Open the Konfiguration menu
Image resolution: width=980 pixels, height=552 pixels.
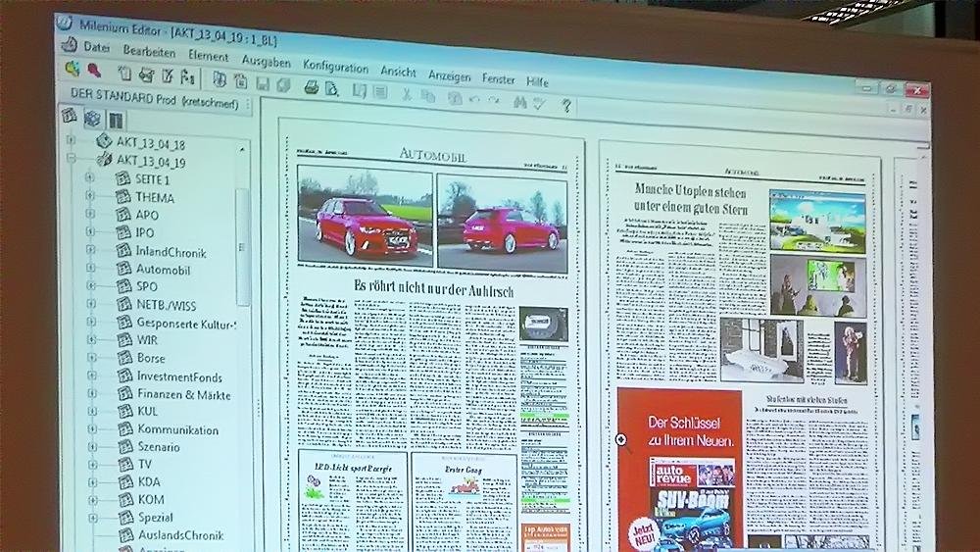pyautogui.click(x=335, y=67)
